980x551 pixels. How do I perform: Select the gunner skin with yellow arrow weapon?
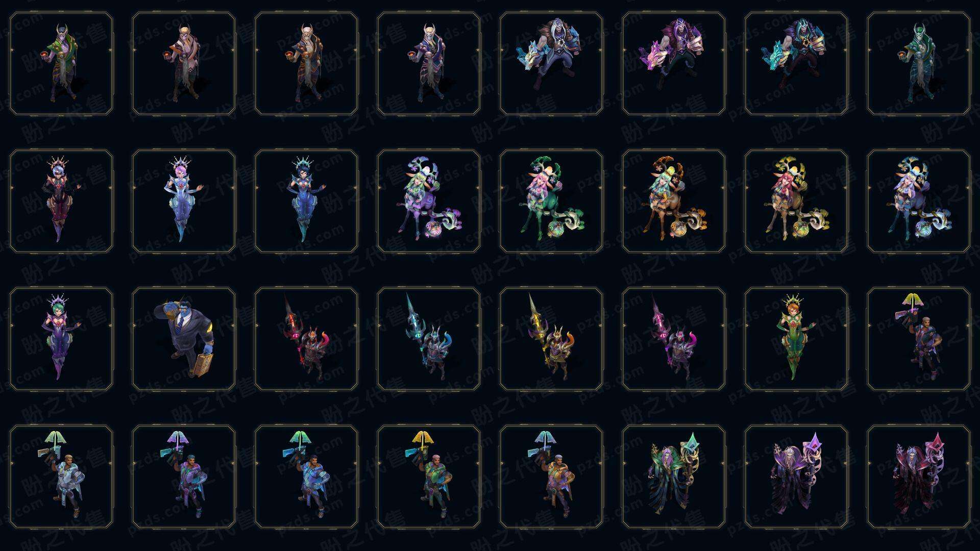(x=429, y=477)
